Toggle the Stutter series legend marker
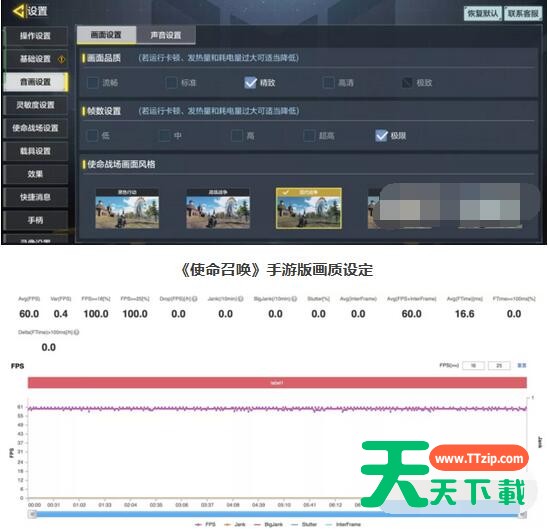548x529 pixels. pyautogui.click(x=294, y=524)
